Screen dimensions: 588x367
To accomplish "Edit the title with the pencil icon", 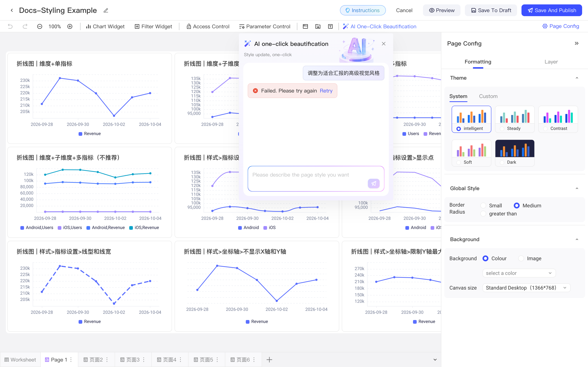I will [106, 10].
